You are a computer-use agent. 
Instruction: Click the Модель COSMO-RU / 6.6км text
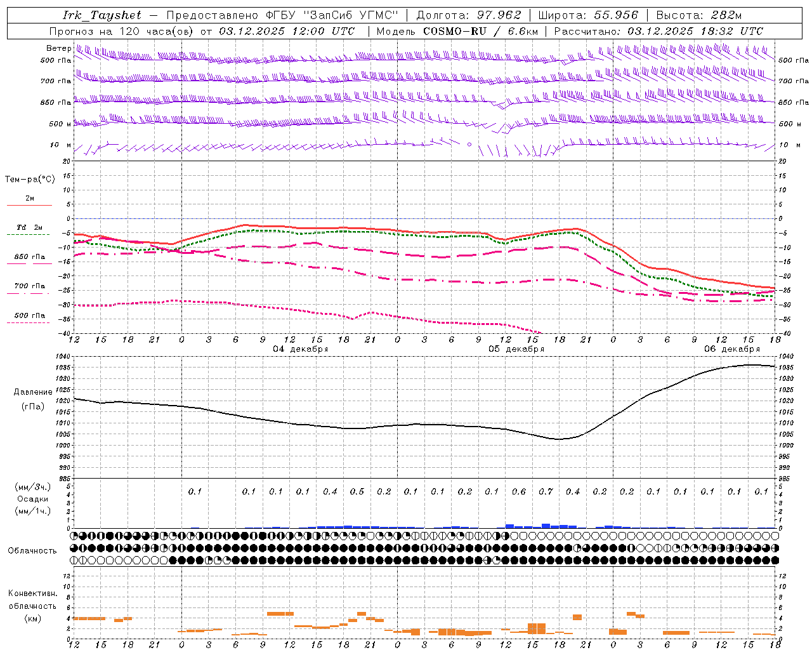pos(457,31)
